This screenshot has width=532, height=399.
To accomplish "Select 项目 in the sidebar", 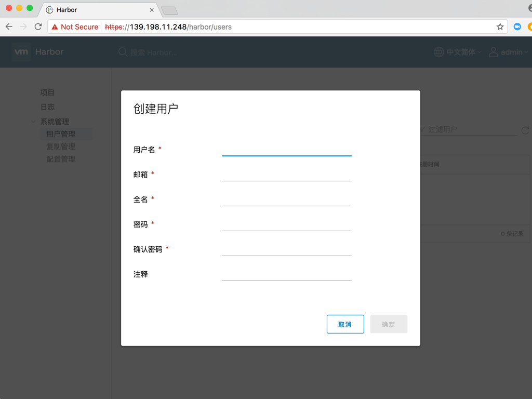I will [x=47, y=92].
